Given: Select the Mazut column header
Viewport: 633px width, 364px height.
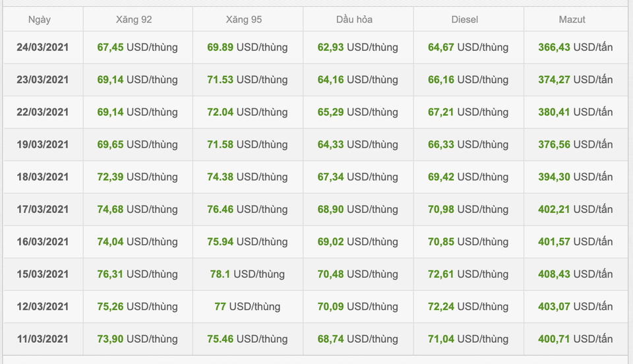Looking at the screenshot, I should [x=572, y=19].
